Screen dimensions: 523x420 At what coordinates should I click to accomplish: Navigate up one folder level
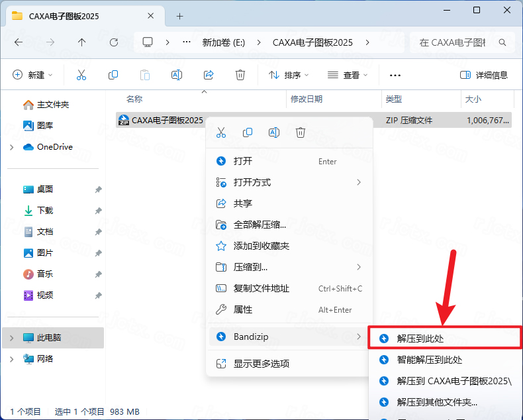click(82, 42)
